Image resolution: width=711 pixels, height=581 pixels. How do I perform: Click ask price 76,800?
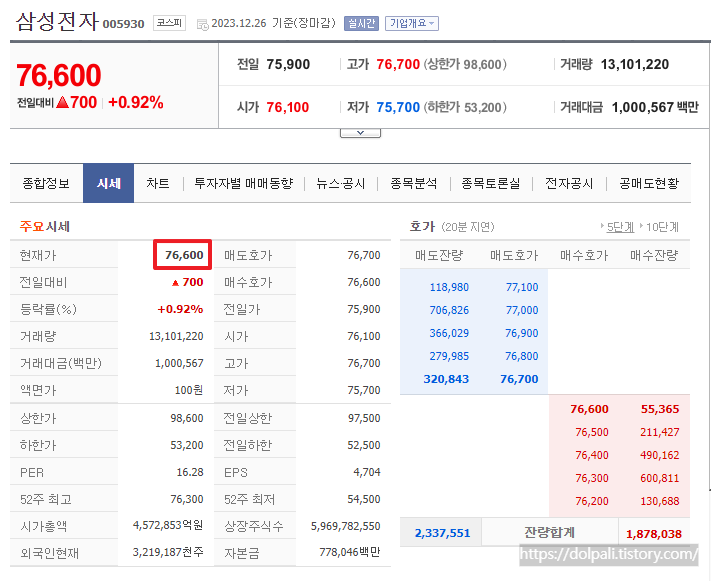pyautogui.click(x=521, y=356)
